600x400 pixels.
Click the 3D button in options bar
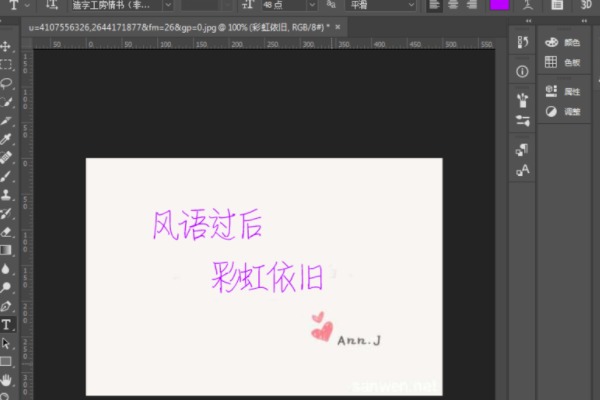[585, 5]
